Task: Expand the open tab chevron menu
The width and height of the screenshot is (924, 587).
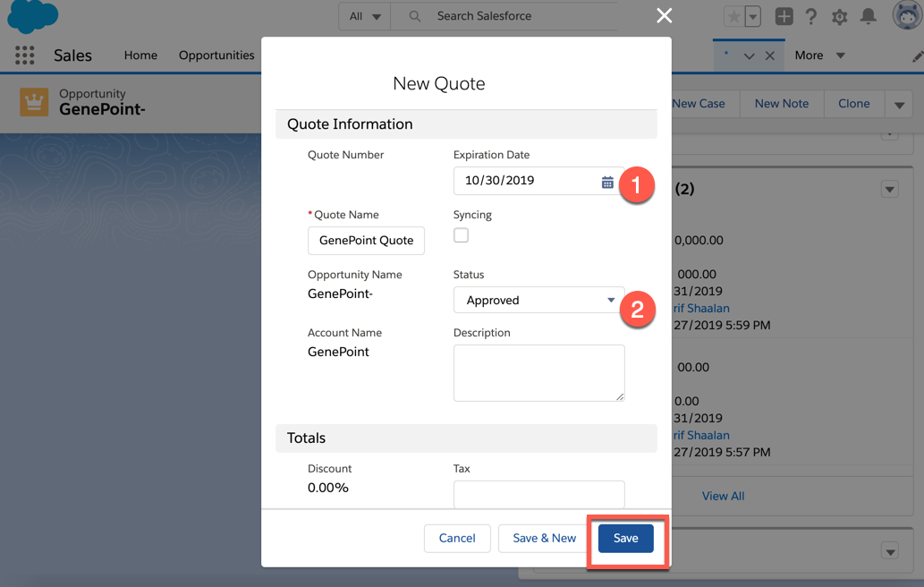Action: click(x=749, y=56)
